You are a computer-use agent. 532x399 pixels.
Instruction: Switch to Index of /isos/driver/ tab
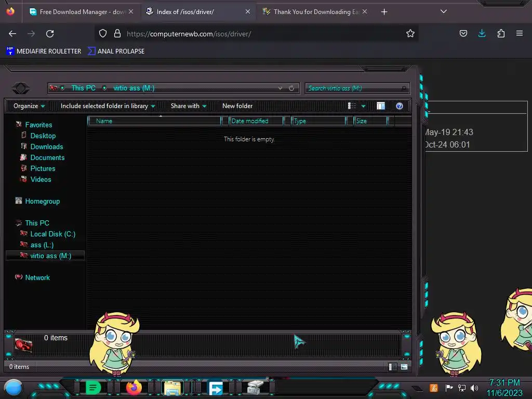(x=198, y=12)
